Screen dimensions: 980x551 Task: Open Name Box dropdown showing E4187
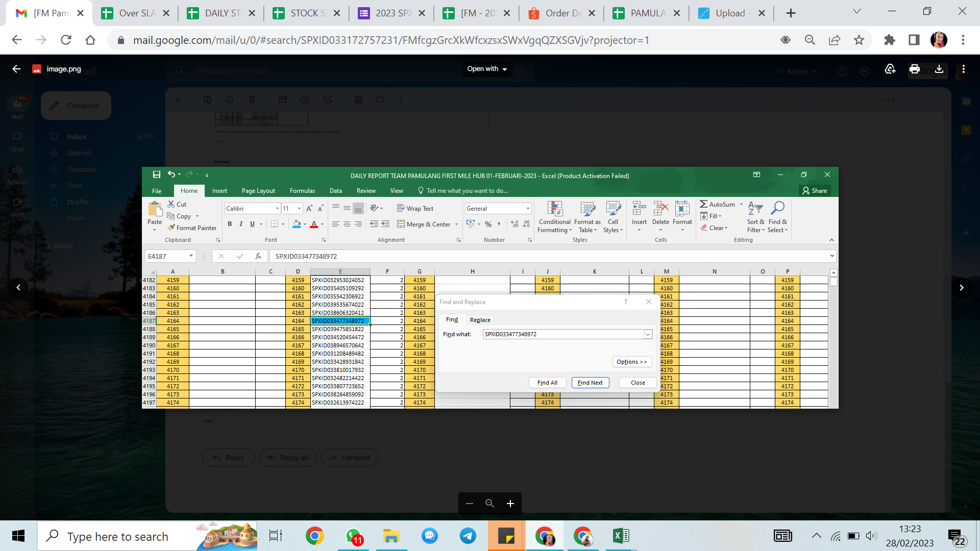pos(191,256)
